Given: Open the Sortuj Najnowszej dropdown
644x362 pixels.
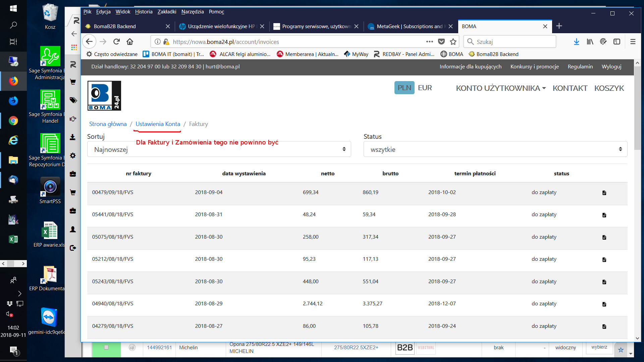Looking at the screenshot, I should tap(219, 149).
